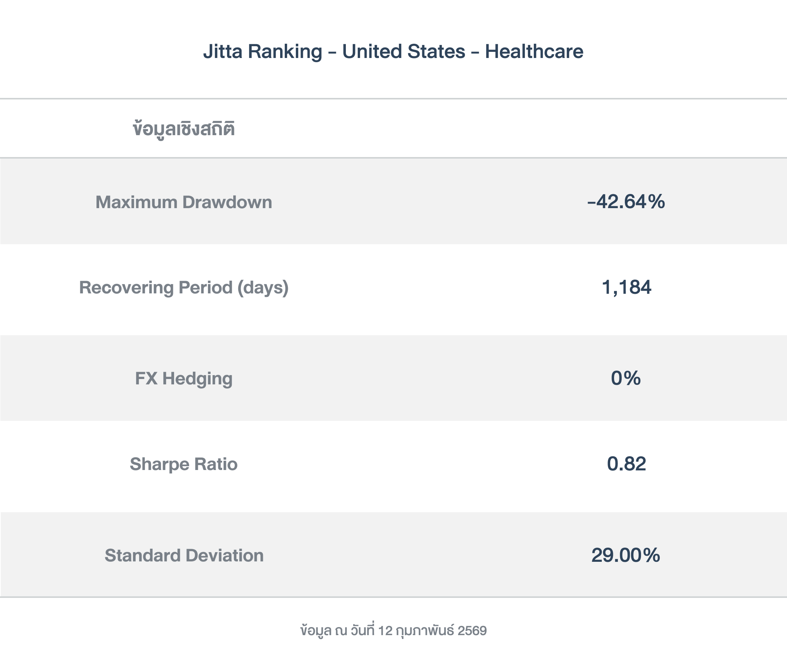The image size is (787, 672).
Task: Select the Maximum Drawdown label
Action: click(x=184, y=202)
